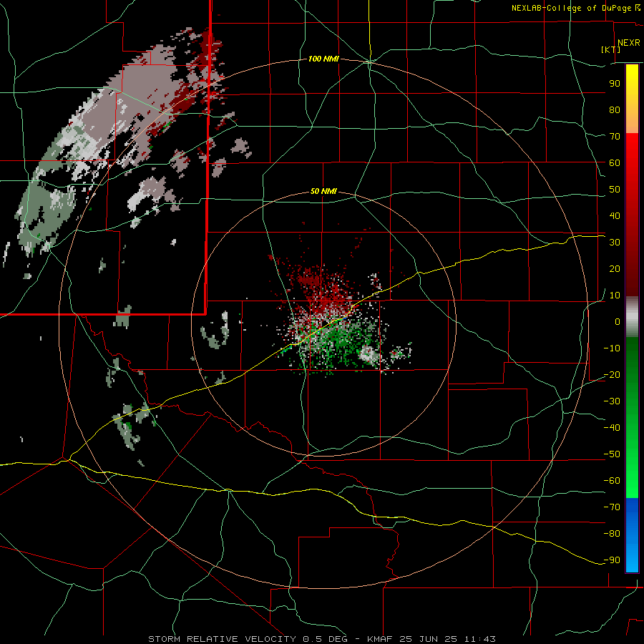The height and width of the screenshot is (644, 644).
Task: Select the 40 value on velocity scale
Action: [615, 216]
